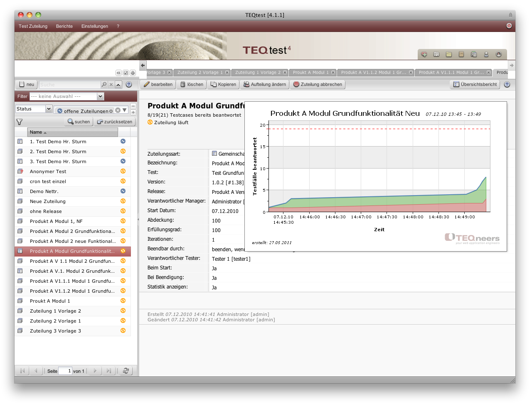532x406 pixels.
Task: Click the stacked documents icon in the top toolbar
Action: point(474,54)
